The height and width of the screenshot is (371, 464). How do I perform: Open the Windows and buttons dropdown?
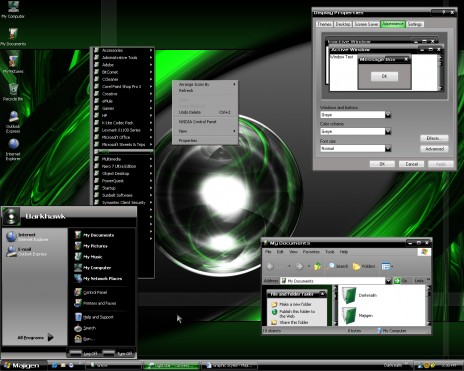[388, 115]
